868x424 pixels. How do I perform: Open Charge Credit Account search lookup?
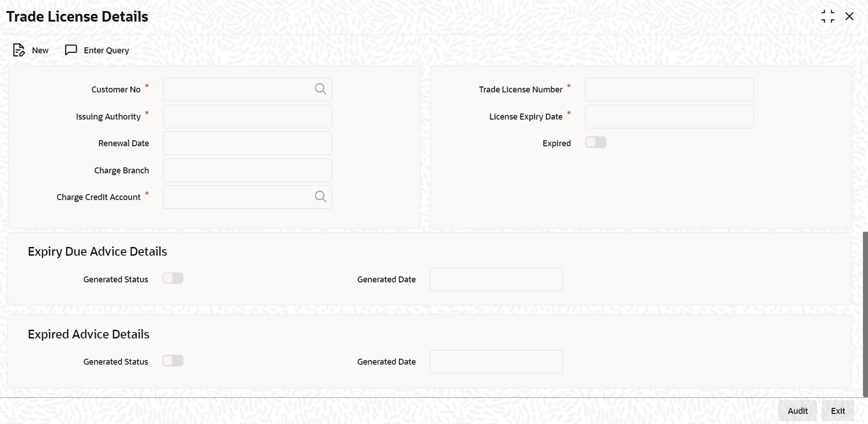pyautogui.click(x=320, y=197)
